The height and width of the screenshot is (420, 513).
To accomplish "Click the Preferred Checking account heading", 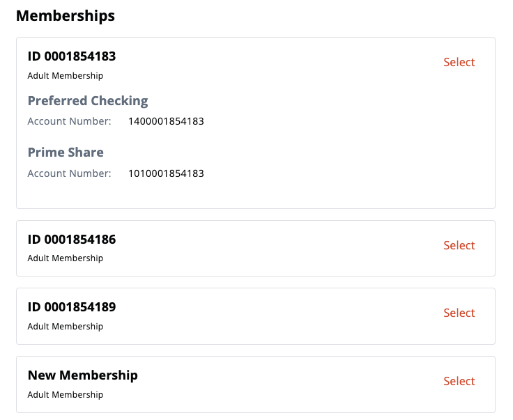I will click(88, 101).
